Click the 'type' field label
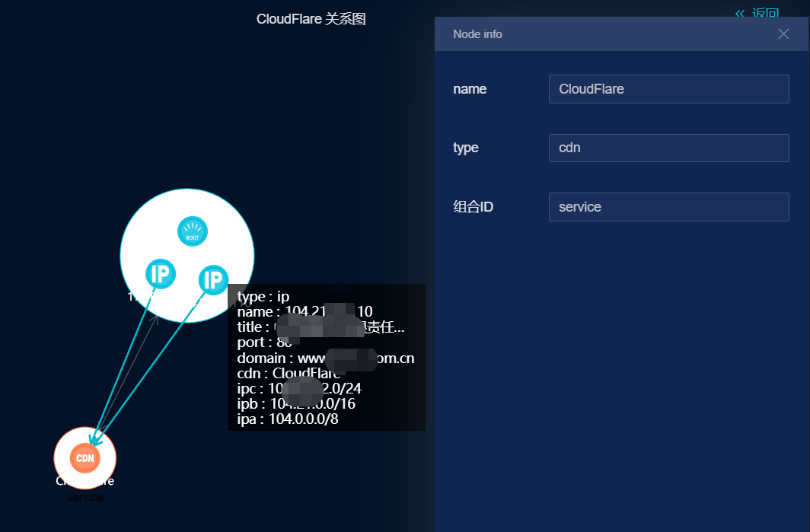810x532 pixels. (465, 148)
